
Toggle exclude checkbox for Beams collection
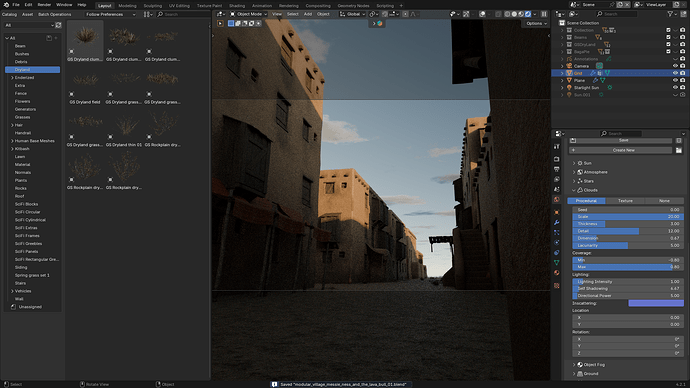[668, 37]
